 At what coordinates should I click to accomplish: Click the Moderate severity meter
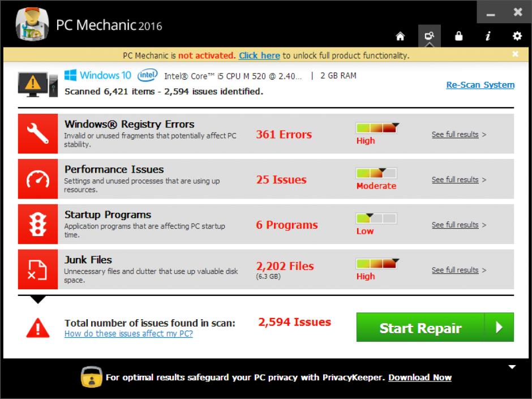(x=376, y=173)
